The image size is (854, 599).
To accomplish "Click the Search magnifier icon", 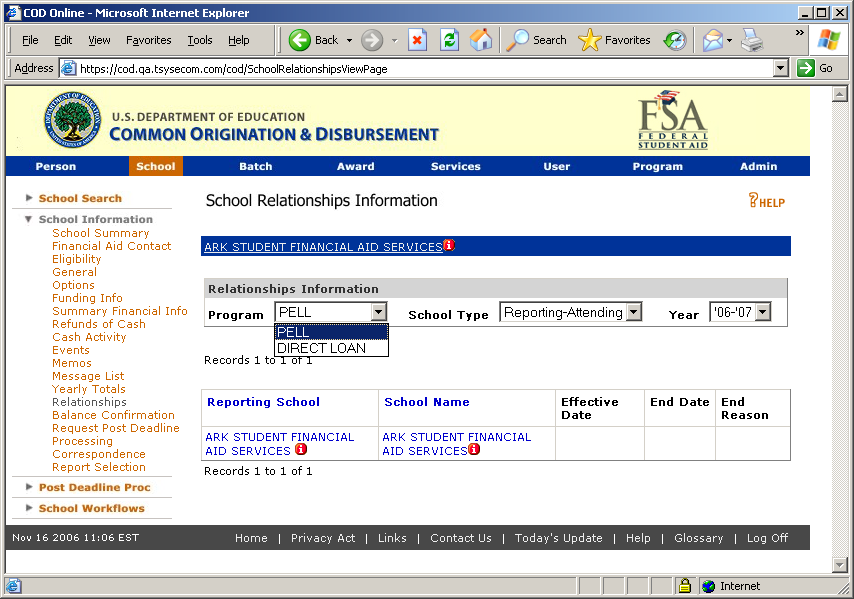I will click(517, 40).
